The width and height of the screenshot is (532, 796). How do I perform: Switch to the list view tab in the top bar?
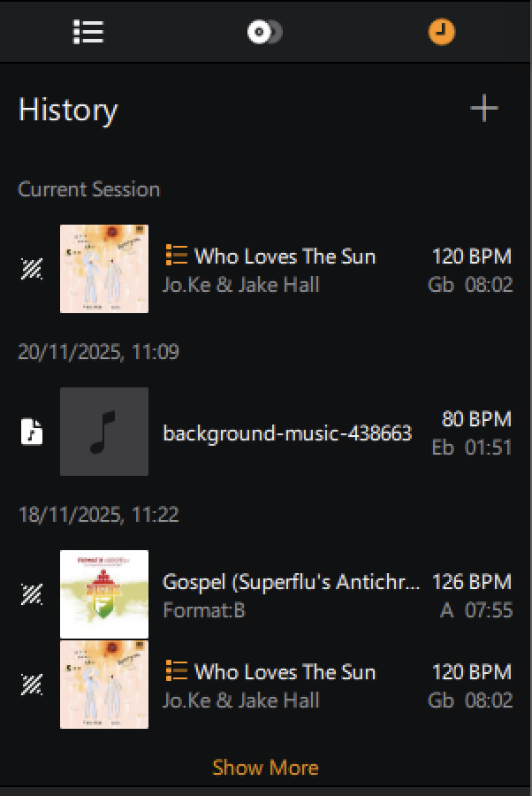(87, 31)
